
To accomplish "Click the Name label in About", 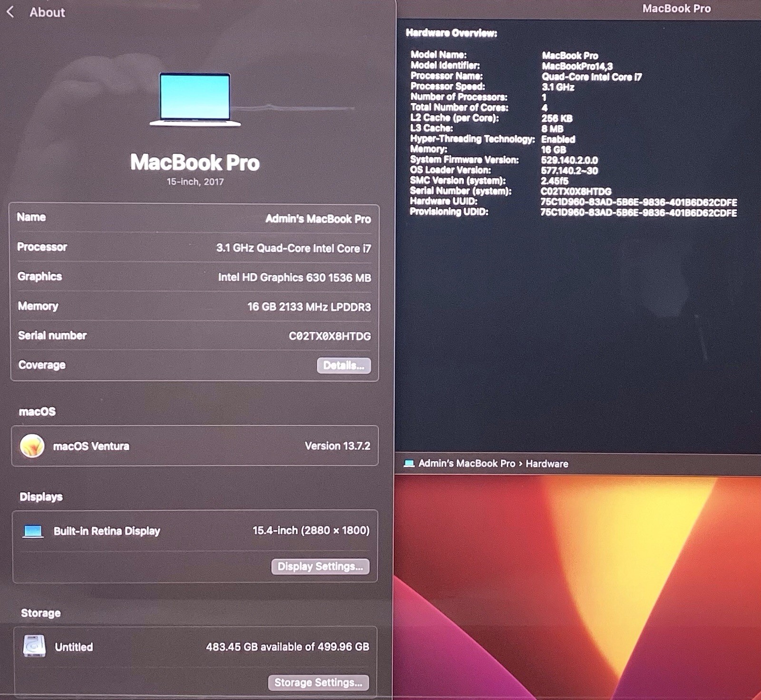I will [x=31, y=217].
